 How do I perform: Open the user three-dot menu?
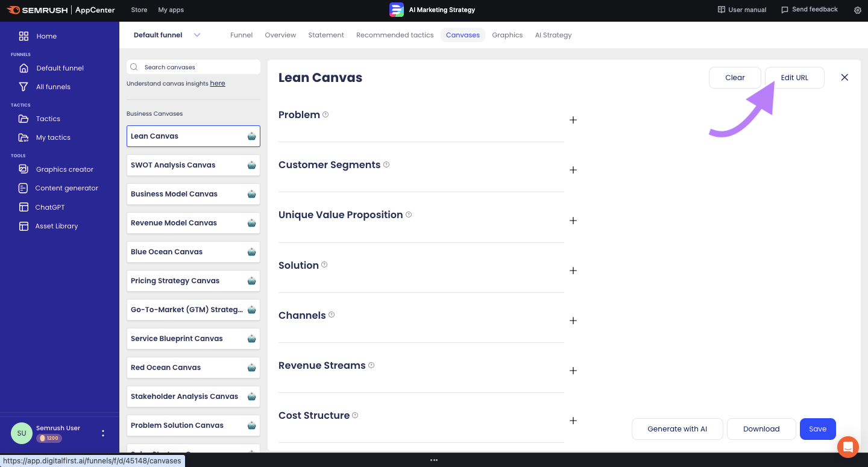click(x=103, y=433)
